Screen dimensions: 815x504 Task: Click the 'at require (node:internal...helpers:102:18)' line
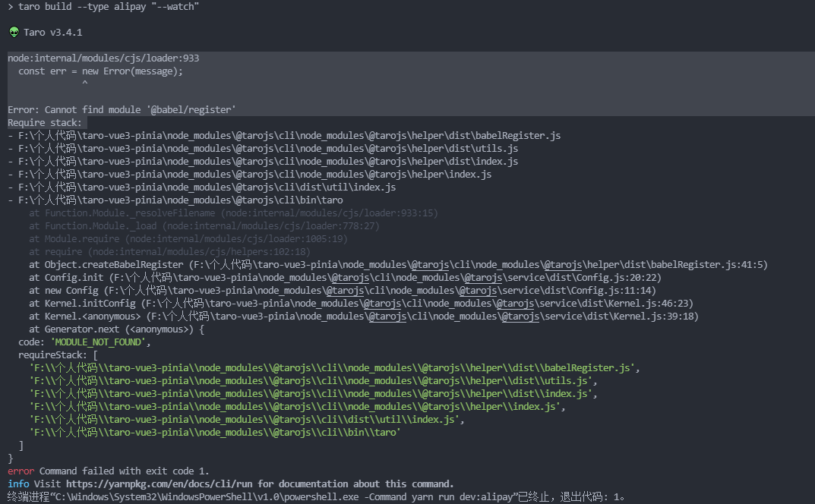pos(169,251)
